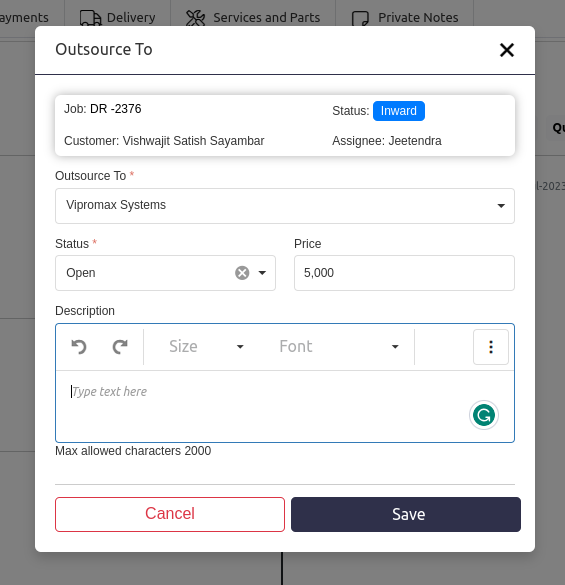Click the Price field showing 5,000
565x585 pixels.
pyautogui.click(x=404, y=273)
